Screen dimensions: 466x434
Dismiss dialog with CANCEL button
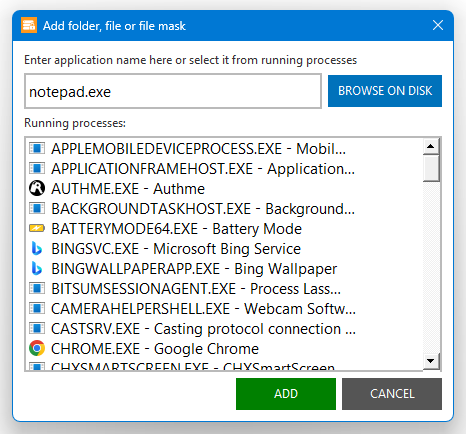(x=392, y=394)
